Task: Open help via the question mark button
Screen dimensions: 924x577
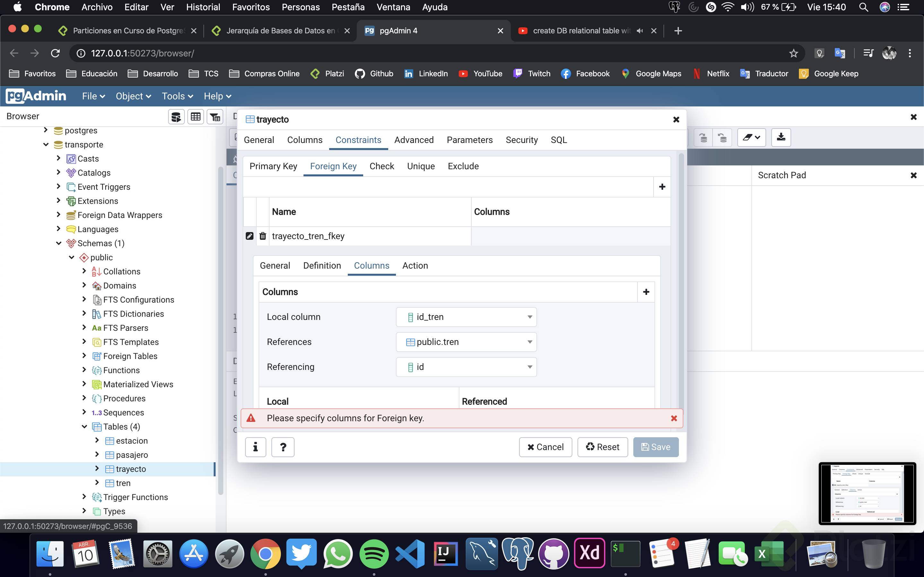Action: coord(283,447)
